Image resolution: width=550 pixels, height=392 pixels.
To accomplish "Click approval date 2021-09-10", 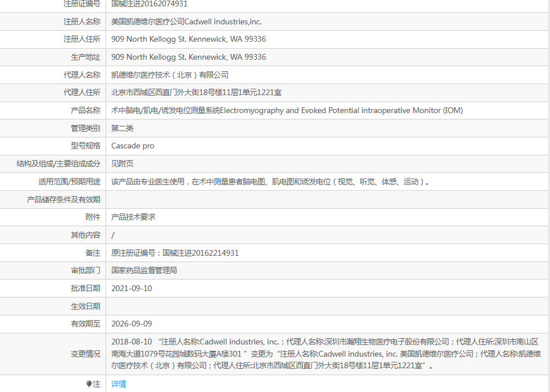I will point(132,289).
